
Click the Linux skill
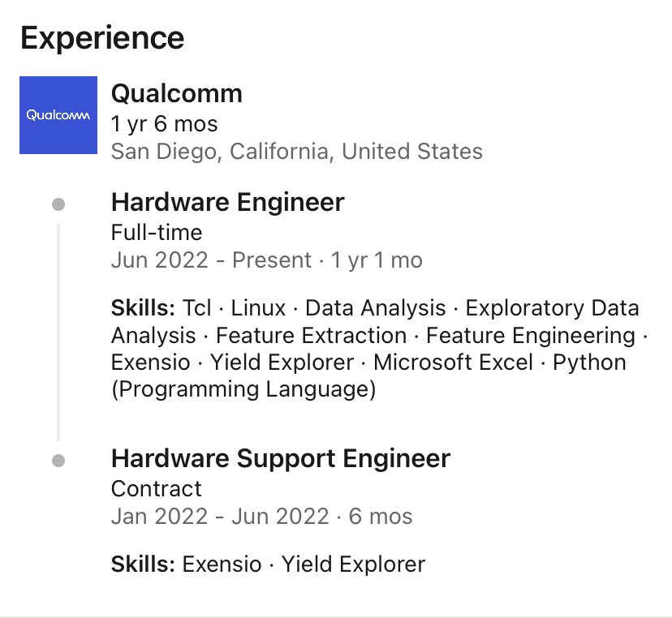pyautogui.click(x=258, y=308)
